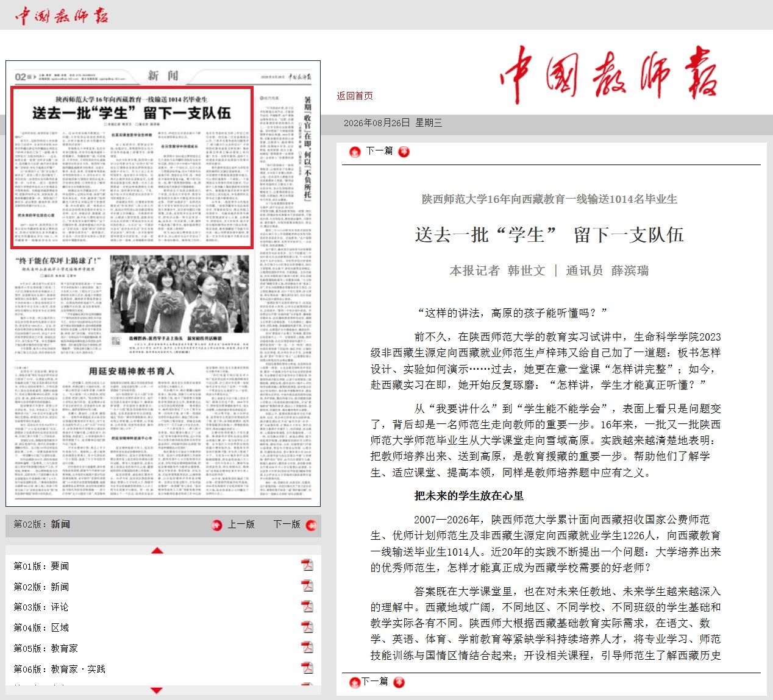Open edition 第02版：新闻 in list

41,587
